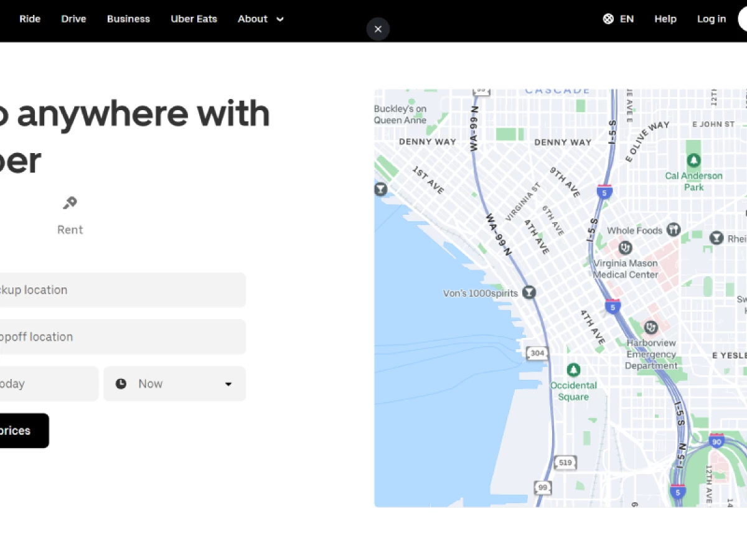Click the E JOHN ST street label
747x560 pixels.
pyautogui.click(x=713, y=124)
